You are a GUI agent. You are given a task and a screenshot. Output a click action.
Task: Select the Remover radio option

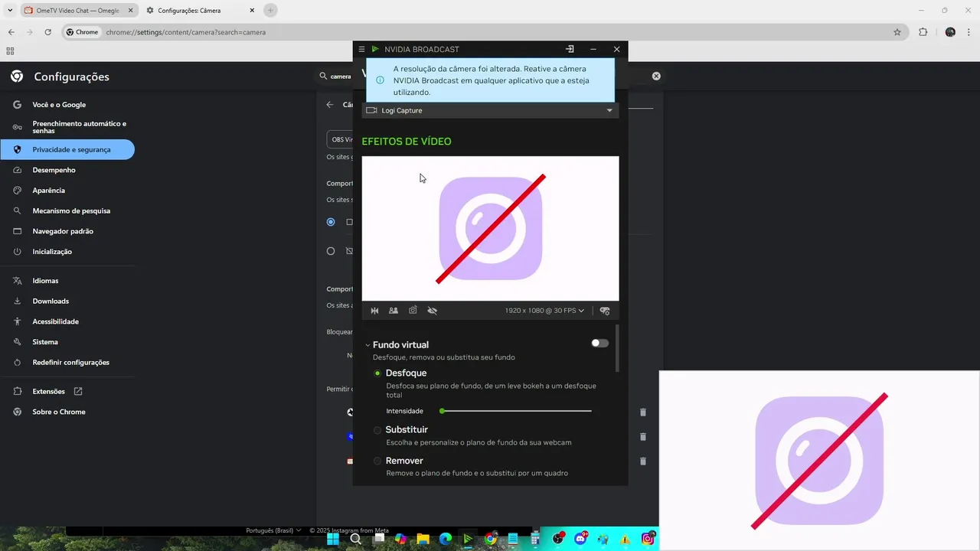point(377,461)
